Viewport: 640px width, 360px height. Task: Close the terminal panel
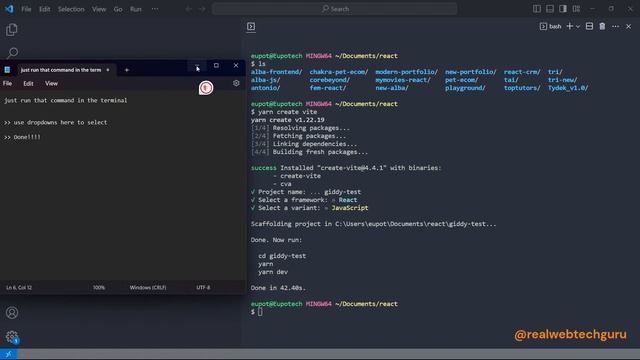(629, 27)
